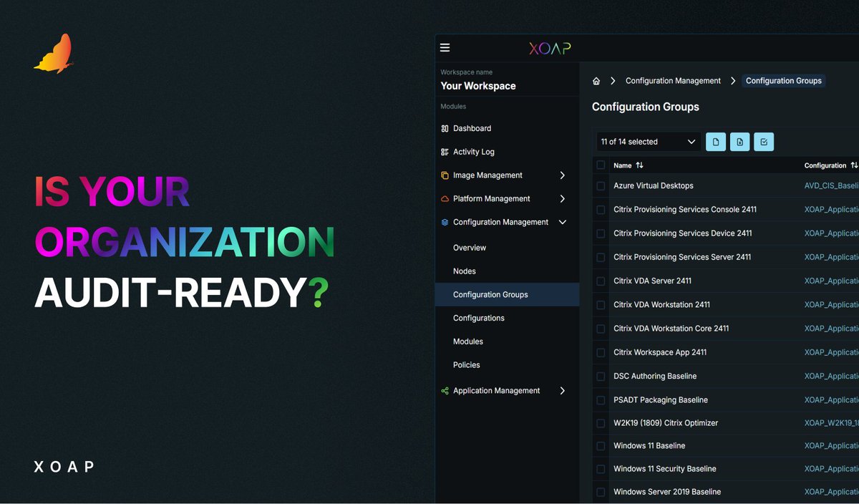Click the new document icon in toolbar
Screen dimensions: 859x504
click(716, 142)
